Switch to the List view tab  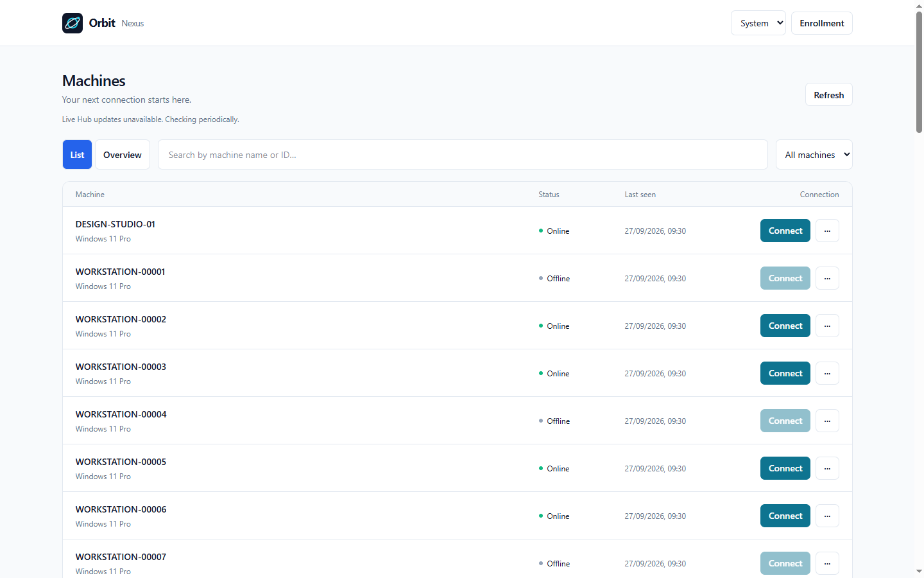point(77,155)
